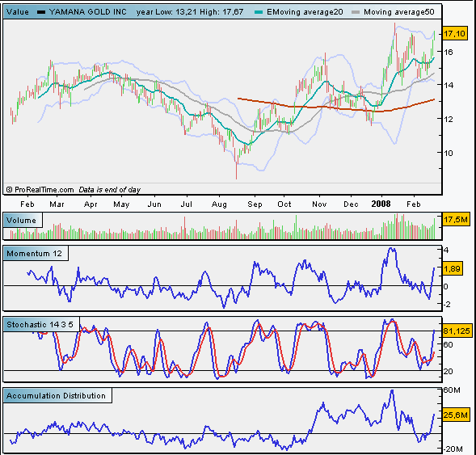
Task: Click the Momentum 12 panel label
Action: pyautogui.click(x=36, y=254)
